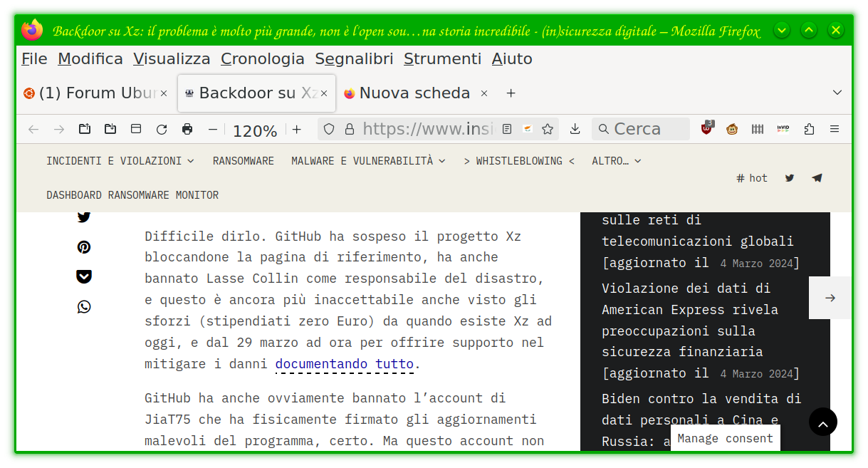Open Whistleblowing section link
Screen dimensions: 868x468
(x=519, y=161)
